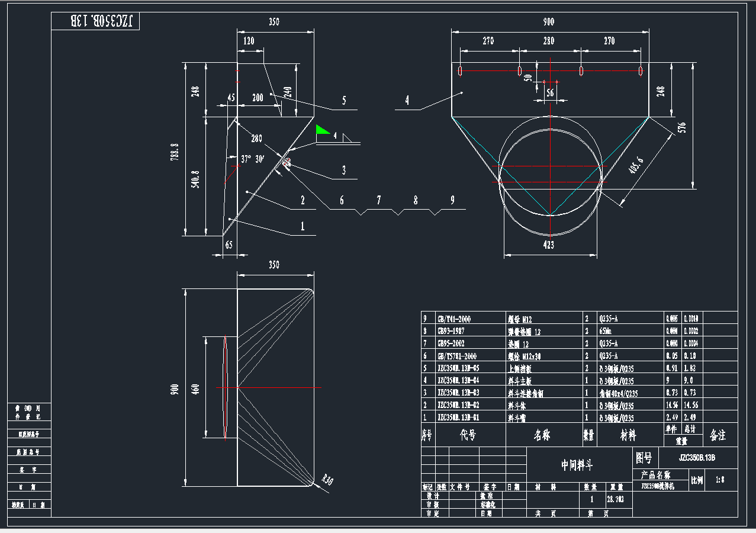Select the 45 dimension text
The image size is (756, 533).
[231, 98]
